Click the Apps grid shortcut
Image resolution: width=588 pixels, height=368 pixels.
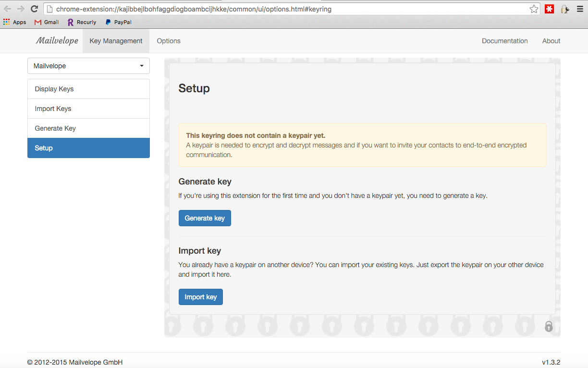(14, 22)
